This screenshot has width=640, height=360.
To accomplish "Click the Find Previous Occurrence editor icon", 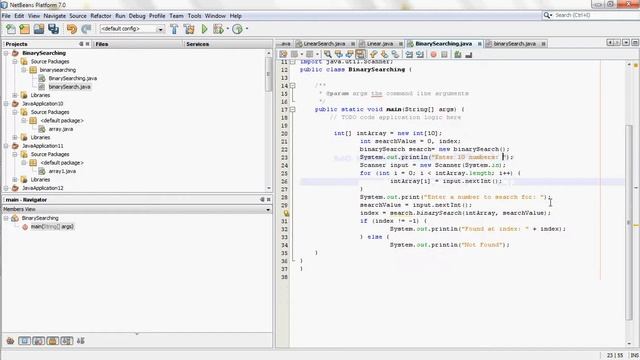I will [x=339, y=54].
